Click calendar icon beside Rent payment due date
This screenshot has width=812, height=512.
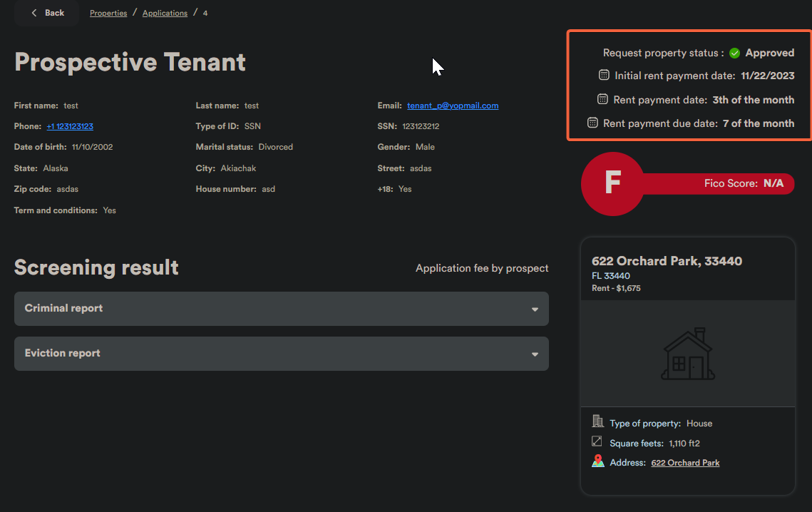[592, 123]
